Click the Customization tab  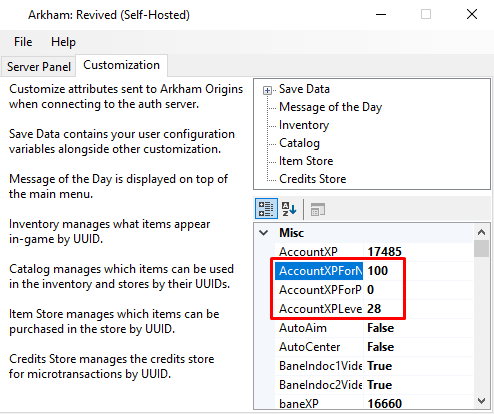click(121, 65)
